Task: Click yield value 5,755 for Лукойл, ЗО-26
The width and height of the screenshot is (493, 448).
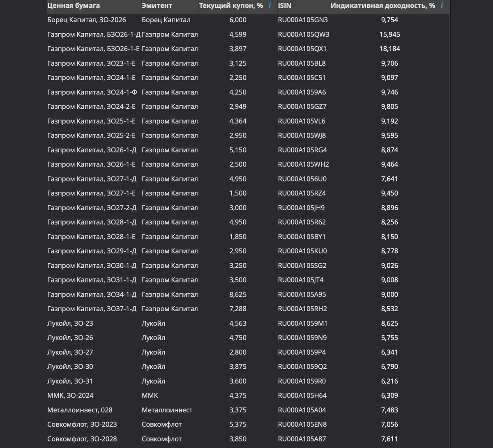Action: pos(389,338)
